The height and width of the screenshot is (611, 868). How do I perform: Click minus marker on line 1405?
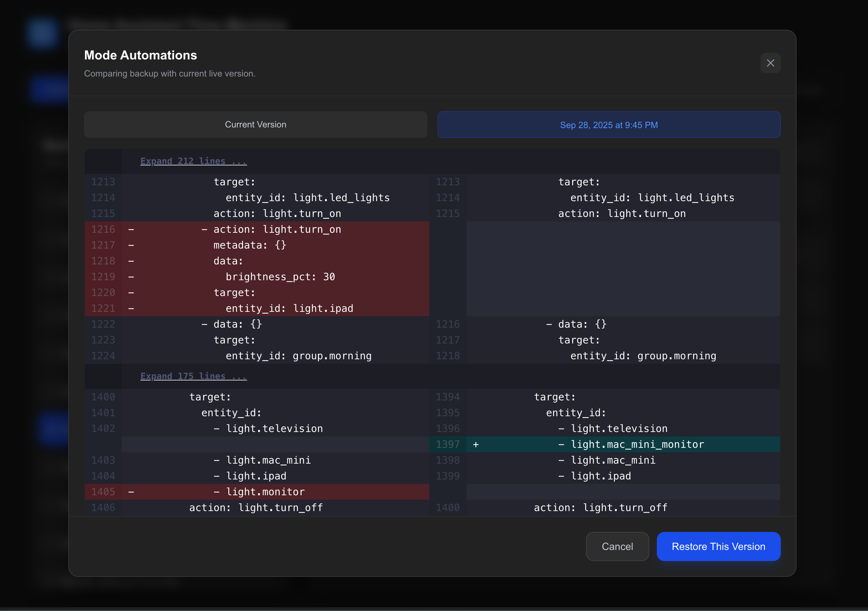tap(131, 492)
